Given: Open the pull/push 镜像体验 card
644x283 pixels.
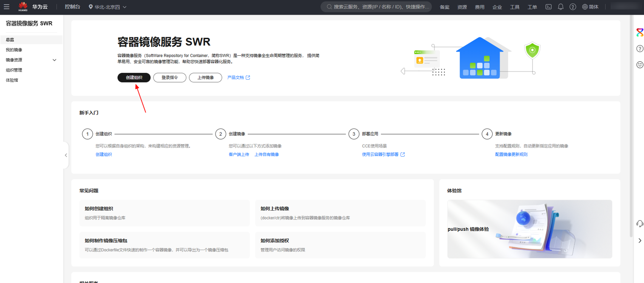Looking at the screenshot, I should pos(529,229).
